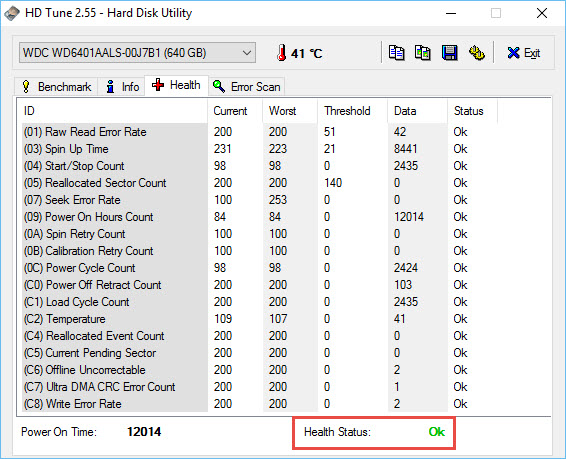The image size is (566, 459).
Task: Switch to the Info tab
Action: (122, 87)
